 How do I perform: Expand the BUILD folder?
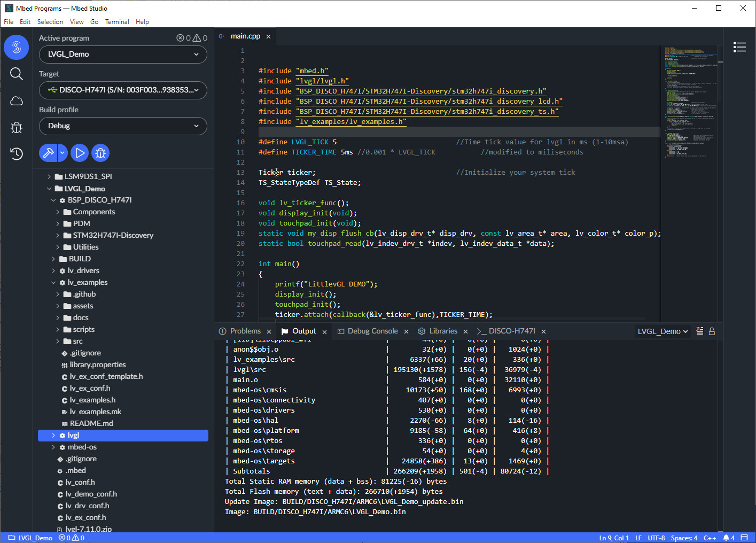pos(53,259)
